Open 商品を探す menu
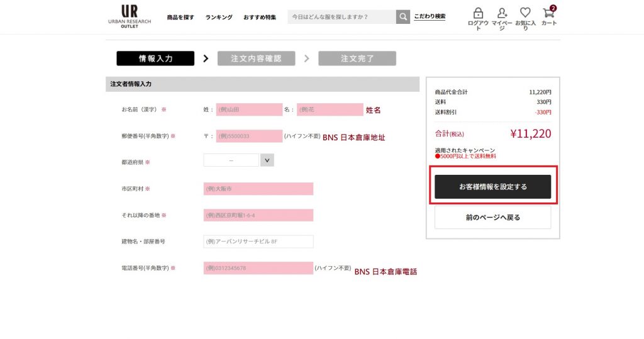The image size is (644, 339). [180, 17]
